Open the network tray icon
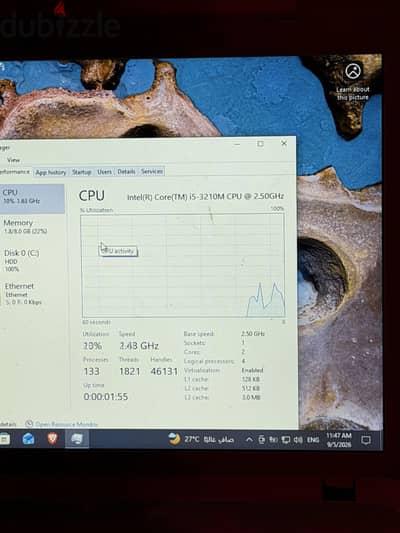The image size is (400, 533). tap(286, 440)
